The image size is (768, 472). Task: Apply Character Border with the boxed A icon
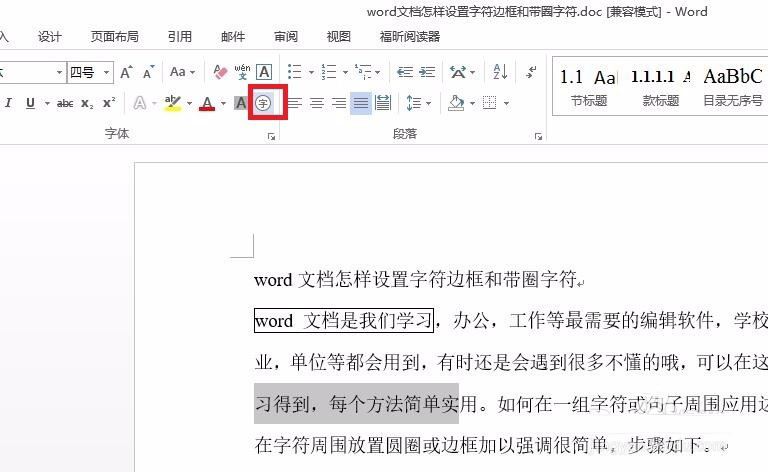[x=264, y=72]
